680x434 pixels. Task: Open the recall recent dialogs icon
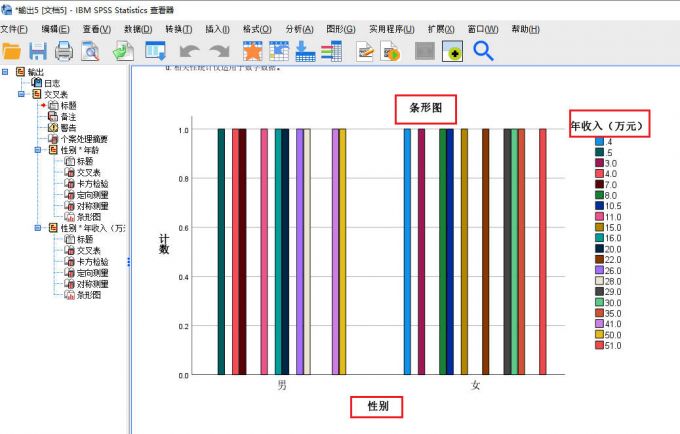click(156, 51)
